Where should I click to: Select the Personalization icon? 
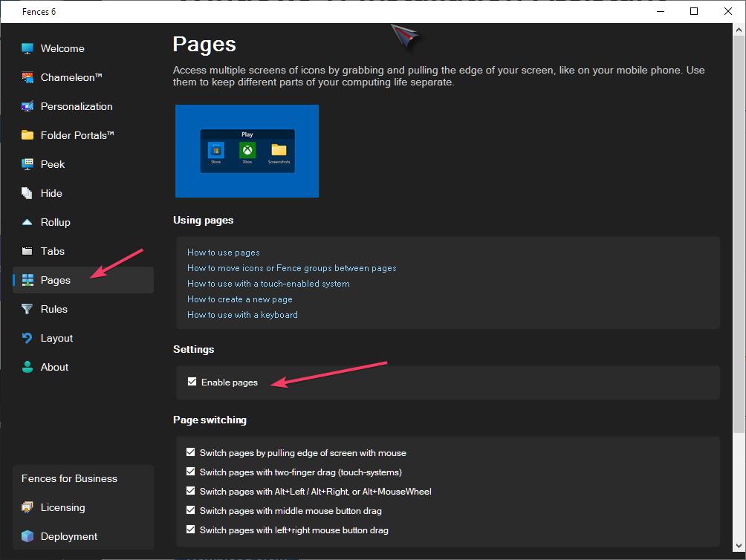pyautogui.click(x=27, y=106)
